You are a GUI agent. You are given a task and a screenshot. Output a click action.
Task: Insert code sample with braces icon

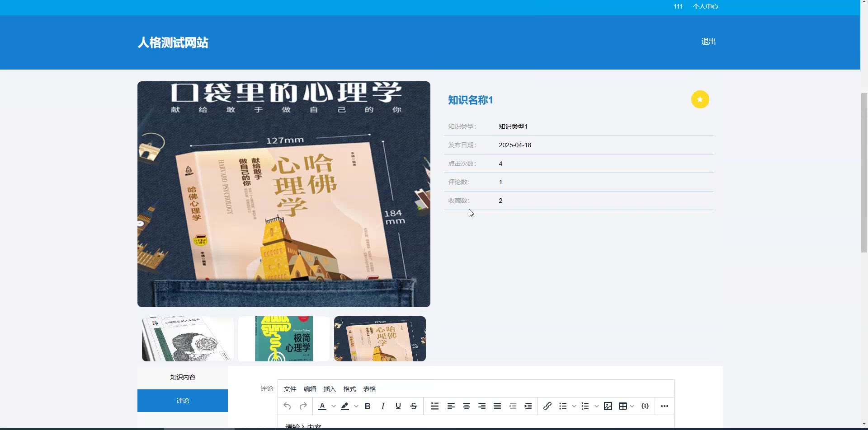pyautogui.click(x=645, y=406)
